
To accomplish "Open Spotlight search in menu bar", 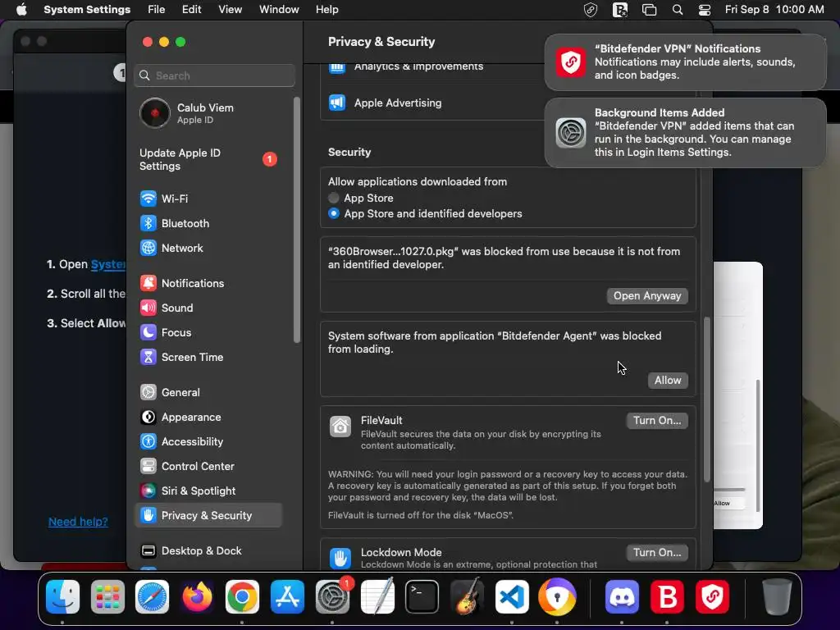I will [x=678, y=10].
